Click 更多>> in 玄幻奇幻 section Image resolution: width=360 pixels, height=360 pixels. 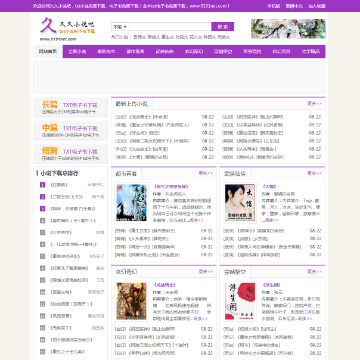[206, 272]
